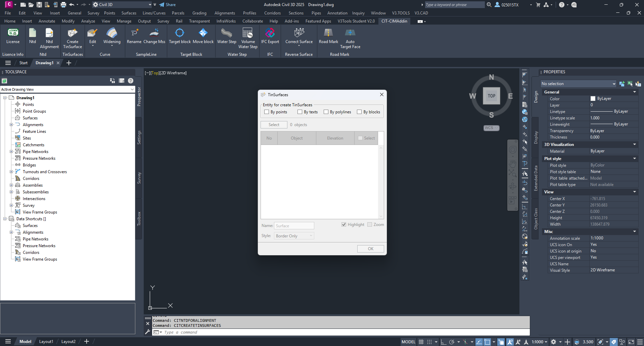
Task: Open the Active Drawing View dropdown
Action: (67, 89)
